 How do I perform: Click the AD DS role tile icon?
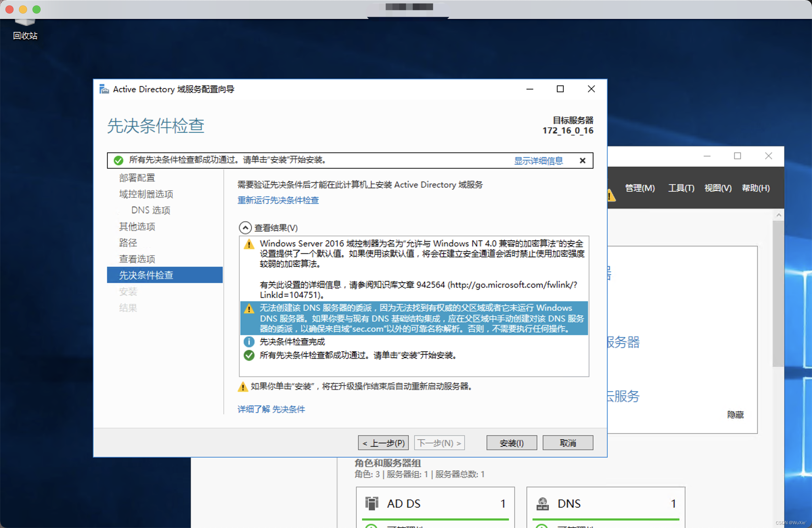coord(372,503)
